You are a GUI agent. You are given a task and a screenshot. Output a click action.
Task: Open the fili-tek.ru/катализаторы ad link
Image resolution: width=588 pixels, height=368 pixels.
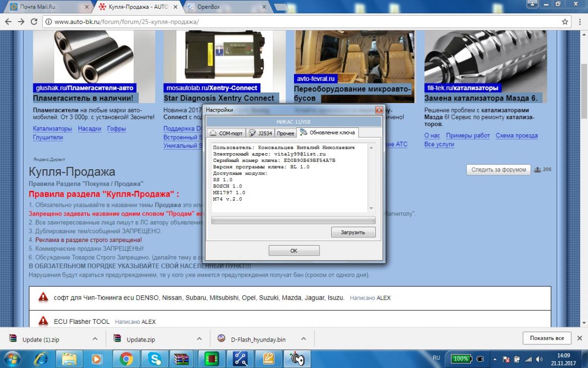click(463, 88)
